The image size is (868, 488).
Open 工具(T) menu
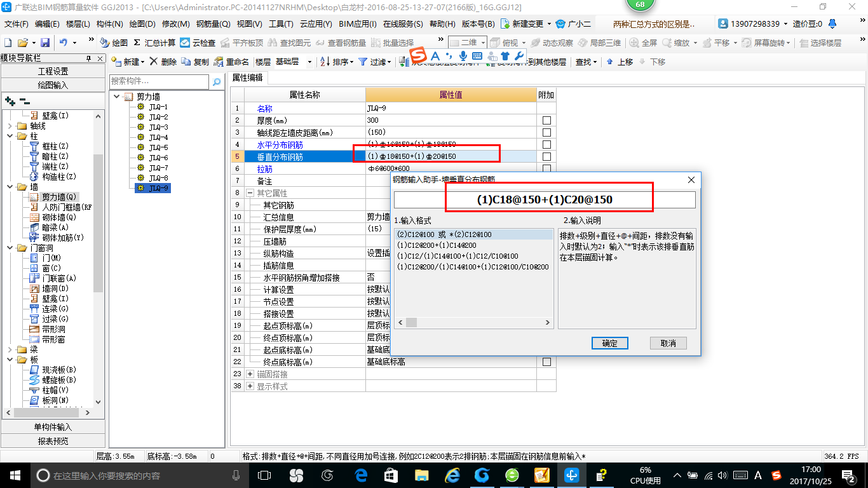pos(281,24)
